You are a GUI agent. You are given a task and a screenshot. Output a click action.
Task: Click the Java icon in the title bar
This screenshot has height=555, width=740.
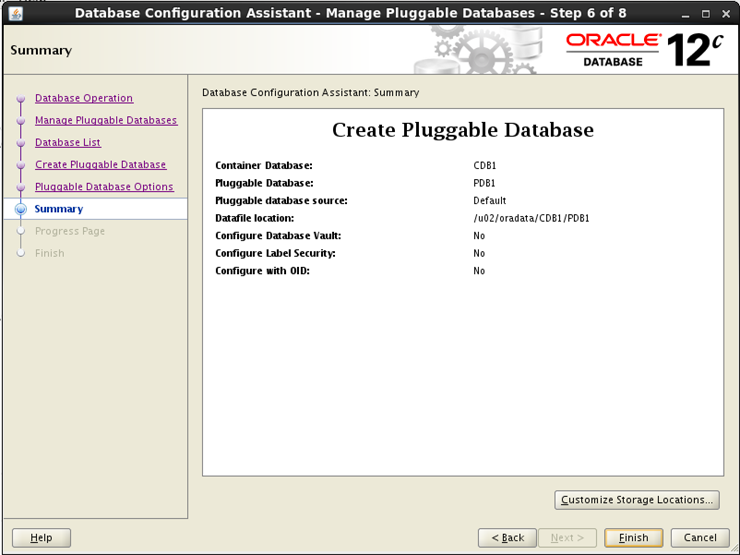16,14
